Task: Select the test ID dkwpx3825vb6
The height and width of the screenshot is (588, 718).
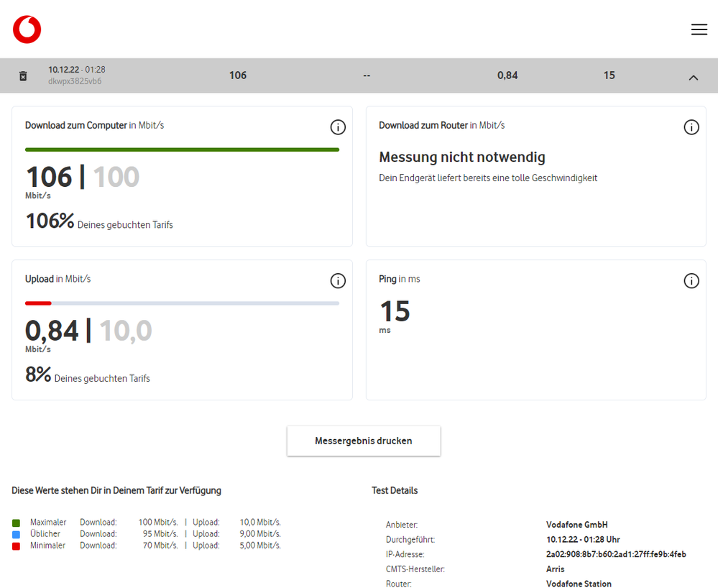Action: coord(75,81)
